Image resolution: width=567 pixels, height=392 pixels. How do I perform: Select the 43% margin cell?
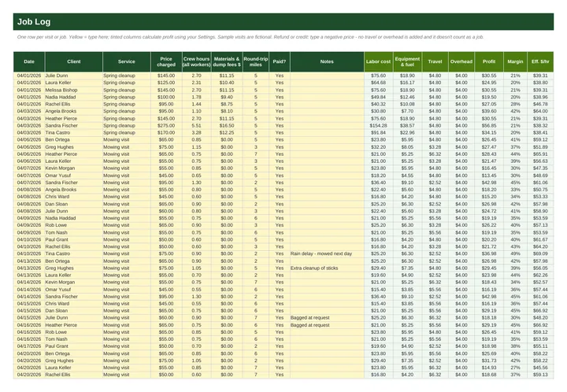coord(515,246)
